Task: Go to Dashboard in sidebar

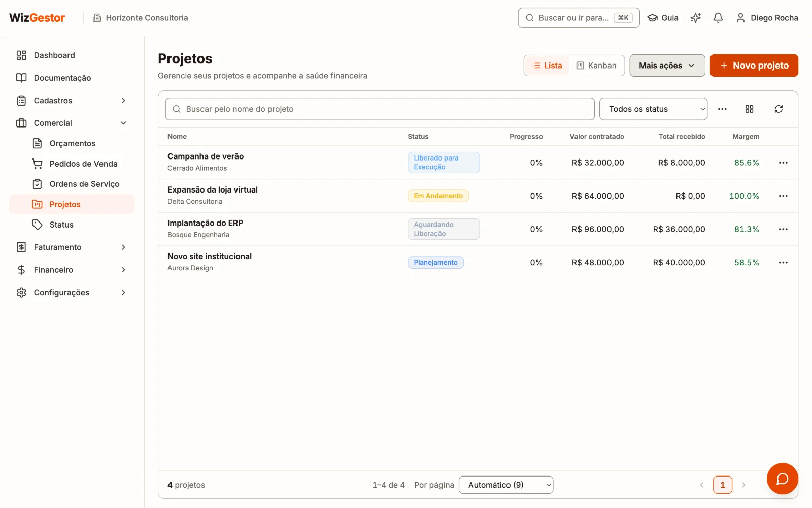Action: (72, 55)
